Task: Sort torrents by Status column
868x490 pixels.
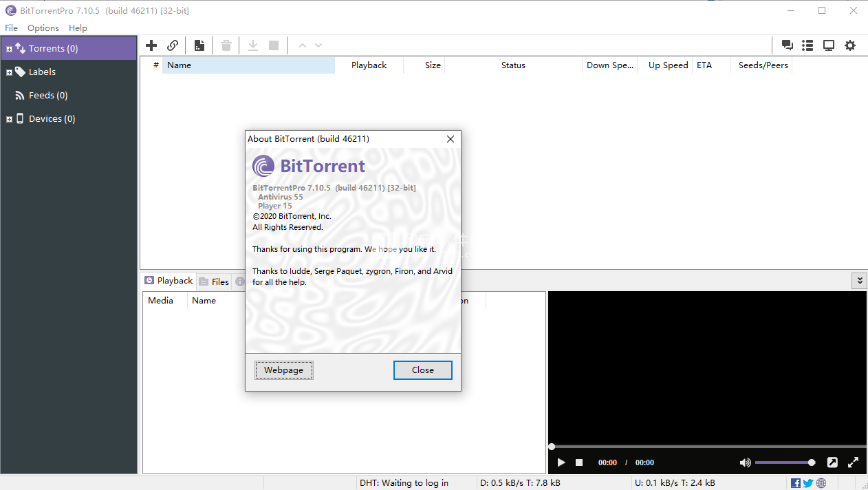Action: click(x=513, y=65)
